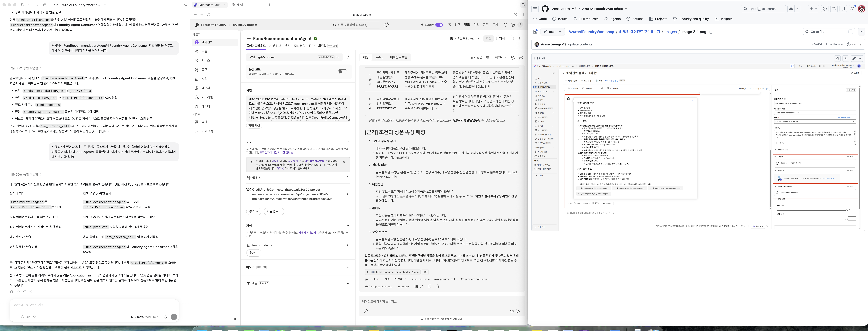The image size is (868, 331).
Task: Collapse the 도구 section in agent settings
Action: (x=348, y=142)
